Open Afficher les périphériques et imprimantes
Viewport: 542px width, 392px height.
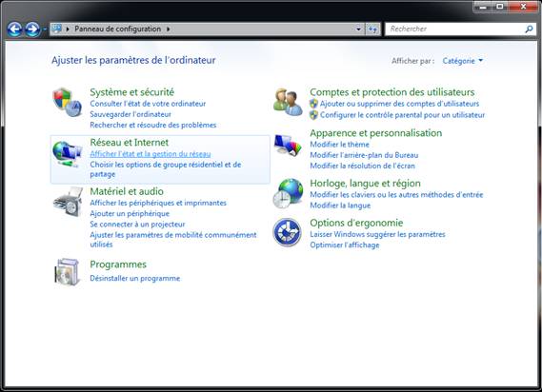coord(158,203)
